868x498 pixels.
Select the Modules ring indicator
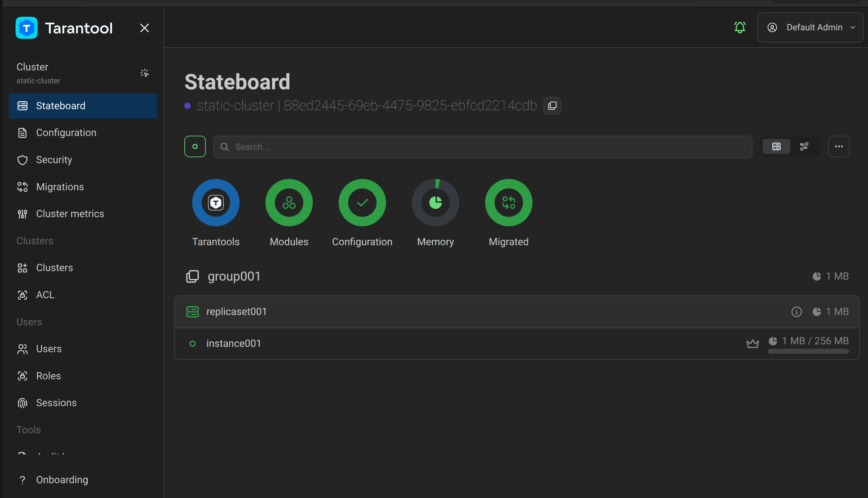tap(289, 203)
